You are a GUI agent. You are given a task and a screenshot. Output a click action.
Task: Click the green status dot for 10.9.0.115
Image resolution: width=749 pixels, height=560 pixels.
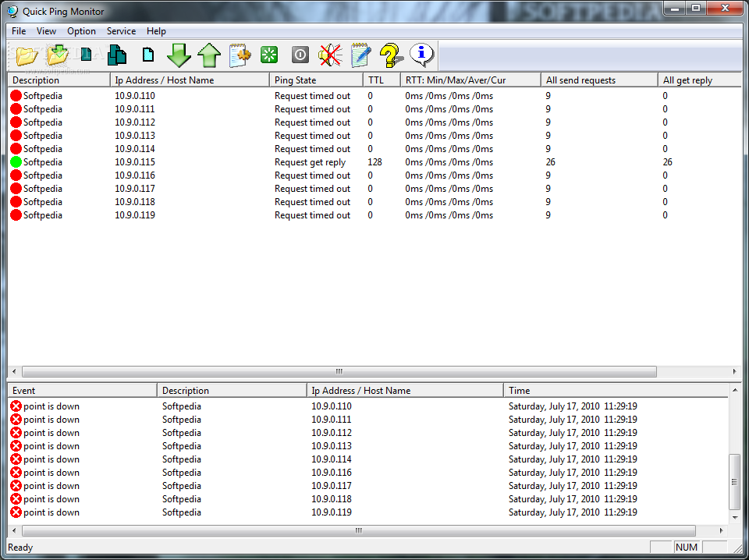[x=16, y=162]
